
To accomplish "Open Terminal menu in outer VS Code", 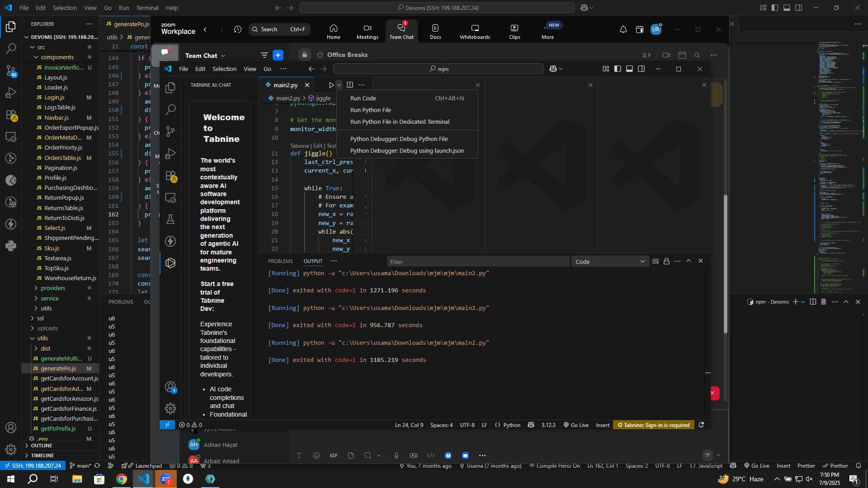I will 147,8.
